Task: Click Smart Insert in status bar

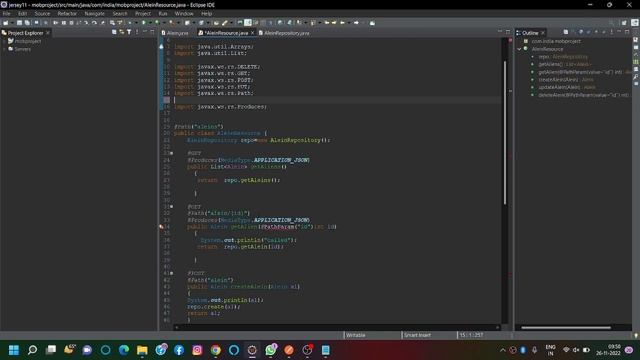Action: [417, 335]
